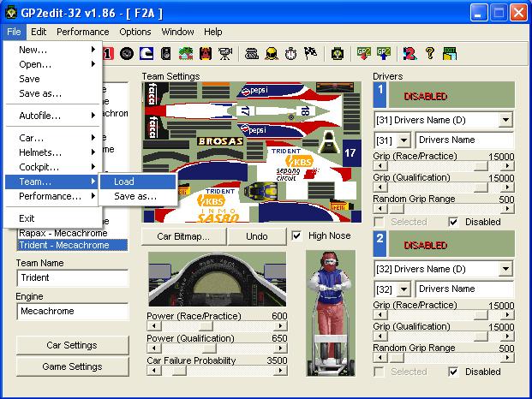
Task: Open Game Settings button
Action: tap(72, 366)
